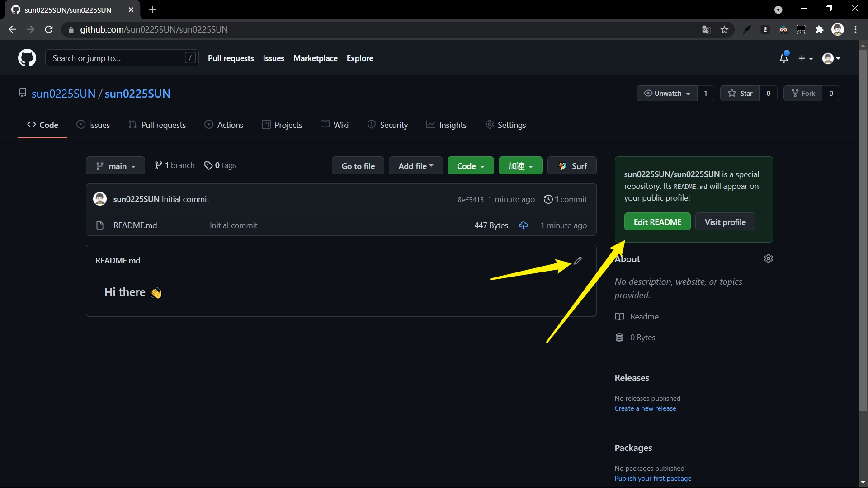Image resolution: width=868 pixels, height=488 pixels.
Task: Click the GitHub Octocat logo
Action: (27, 58)
